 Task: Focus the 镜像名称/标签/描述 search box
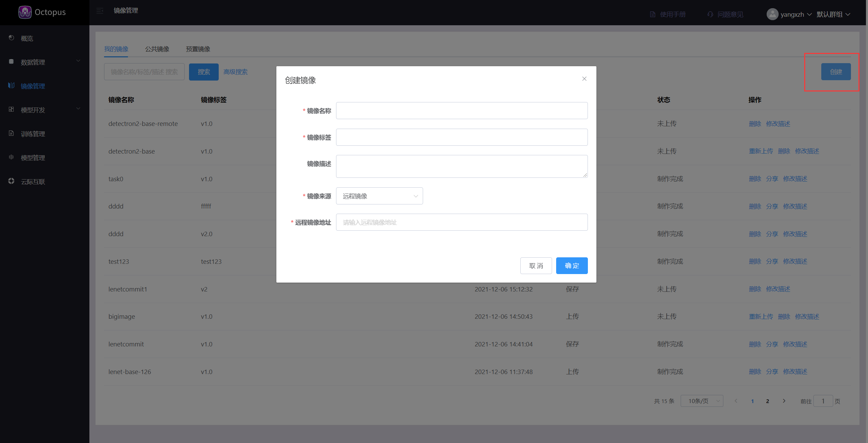tap(144, 72)
